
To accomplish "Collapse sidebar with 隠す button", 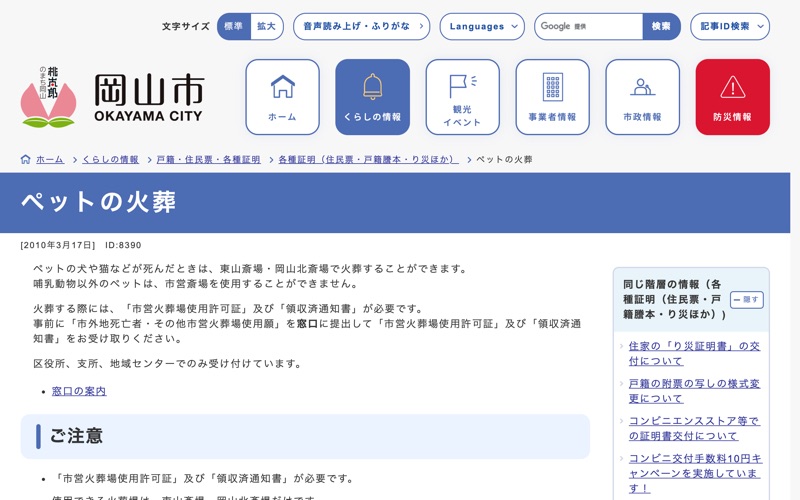I will 747,300.
